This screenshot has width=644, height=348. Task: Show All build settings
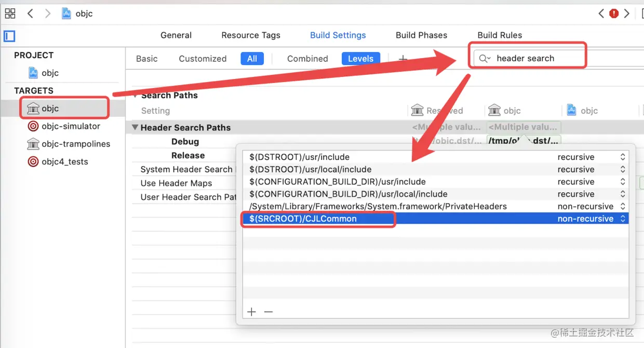(x=252, y=59)
